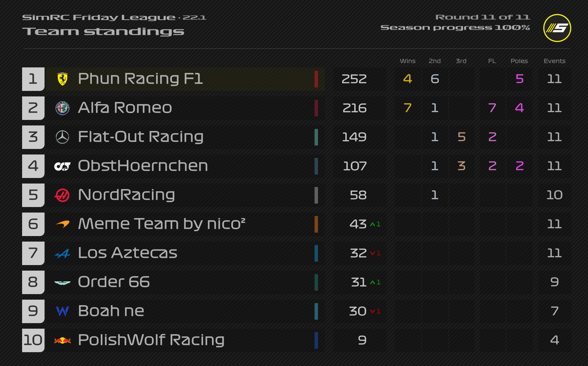Select the Phun Racing F1 team name
The height and width of the screenshot is (366, 588).
coord(140,79)
